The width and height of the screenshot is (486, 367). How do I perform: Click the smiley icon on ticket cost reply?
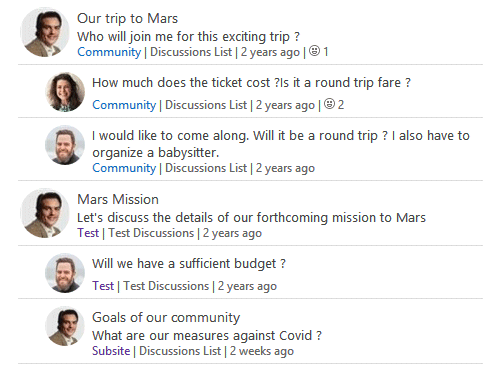[x=329, y=104]
